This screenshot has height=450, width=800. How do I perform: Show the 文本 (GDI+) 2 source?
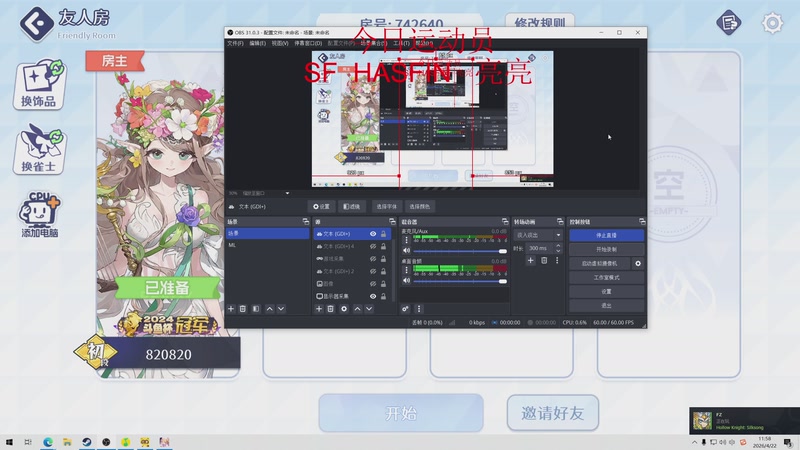click(x=373, y=271)
